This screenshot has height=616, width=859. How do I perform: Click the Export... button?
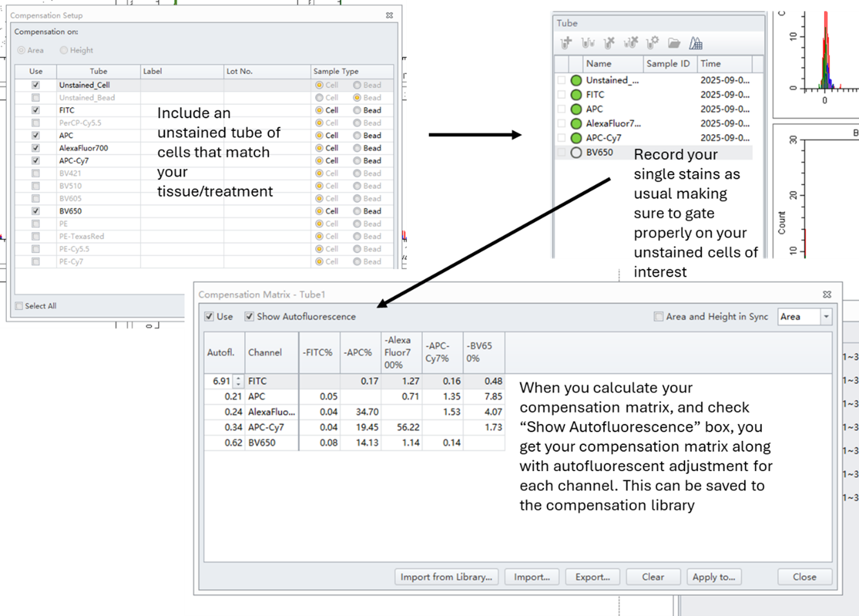[592, 577]
